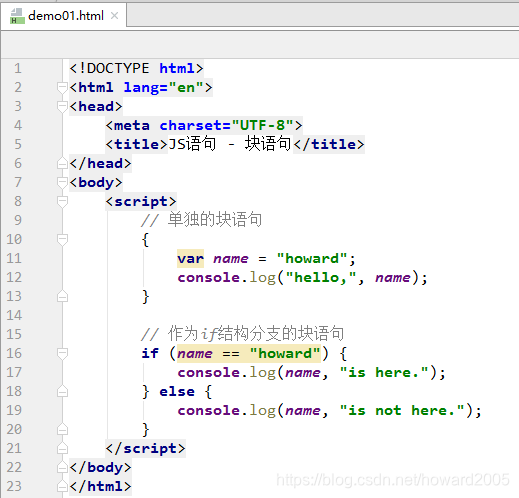Click the highlighted var keyword
The height and width of the screenshot is (498, 519).
(x=190, y=258)
